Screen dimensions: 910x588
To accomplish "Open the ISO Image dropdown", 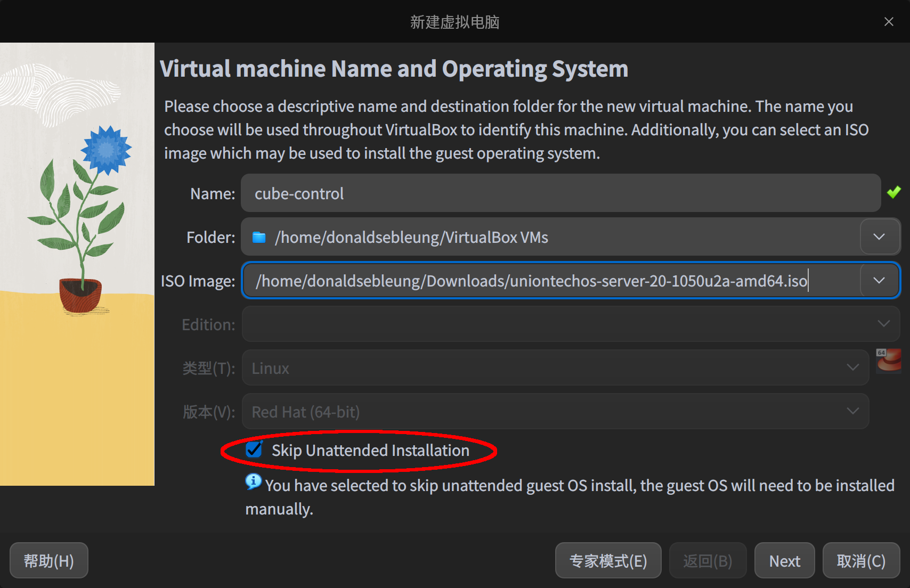I will click(x=880, y=280).
